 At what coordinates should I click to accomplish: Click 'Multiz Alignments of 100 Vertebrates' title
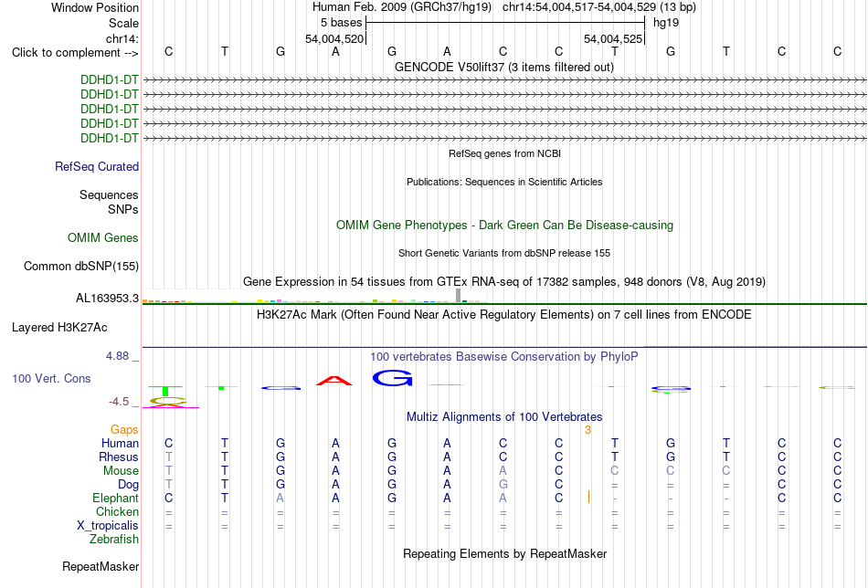[x=504, y=417]
